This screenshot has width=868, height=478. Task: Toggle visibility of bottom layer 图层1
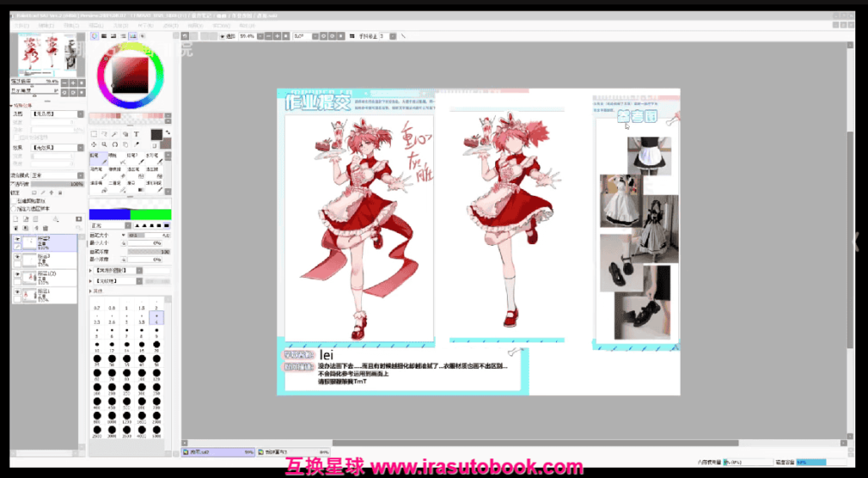17,292
